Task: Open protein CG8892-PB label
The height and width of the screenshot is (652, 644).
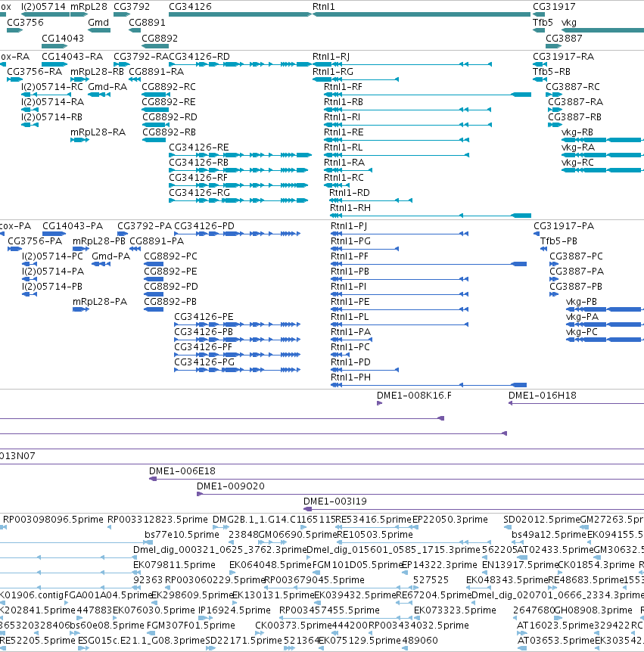Action: click(x=170, y=302)
